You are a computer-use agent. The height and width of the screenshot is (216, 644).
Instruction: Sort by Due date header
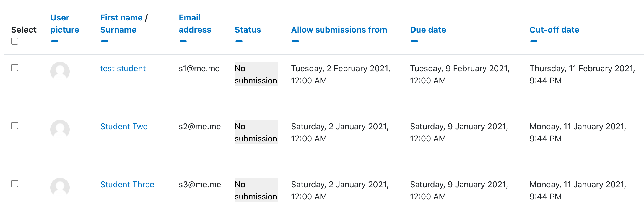[x=428, y=30]
